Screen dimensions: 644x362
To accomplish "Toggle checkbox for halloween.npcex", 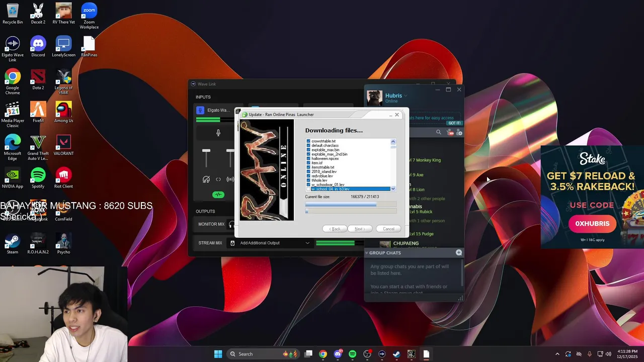I will (308, 158).
